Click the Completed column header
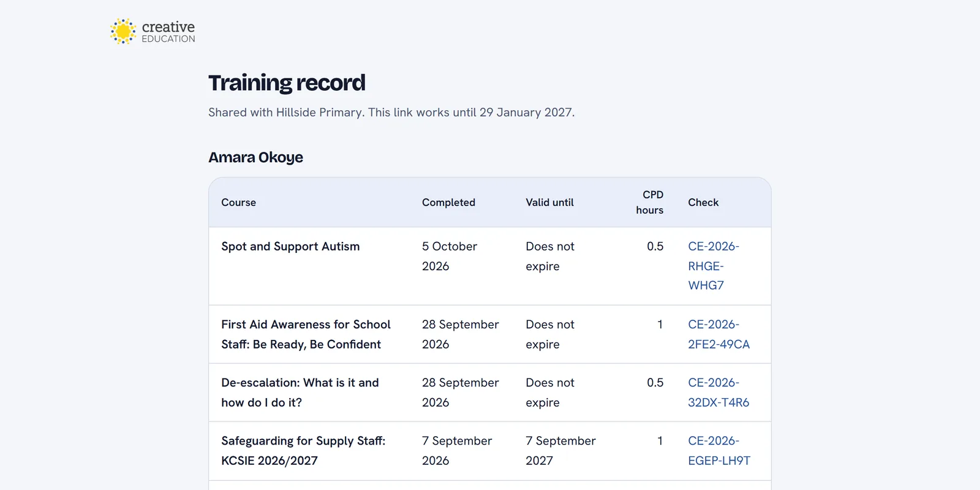 (x=448, y=202)
